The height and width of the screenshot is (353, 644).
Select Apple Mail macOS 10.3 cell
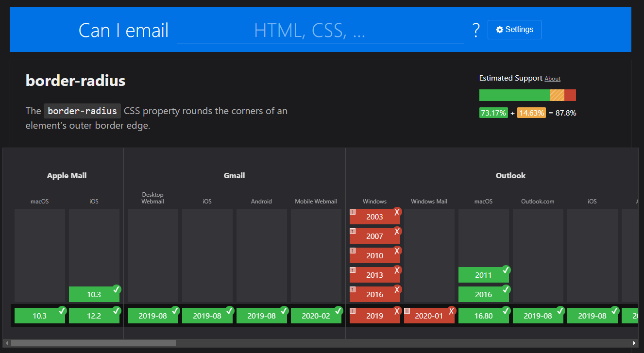[x=39, y=316]
